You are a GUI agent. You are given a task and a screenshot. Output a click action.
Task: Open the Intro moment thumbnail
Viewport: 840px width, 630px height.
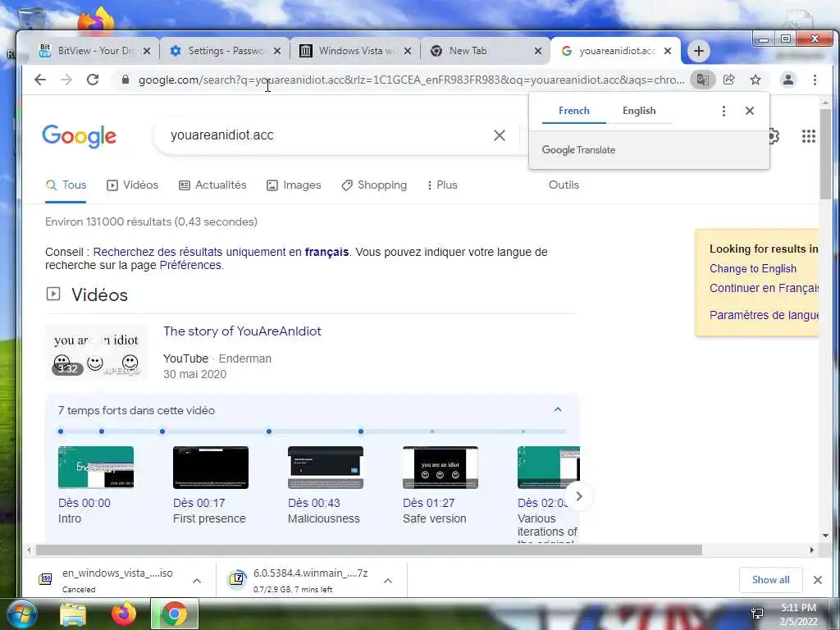(96, 467)
